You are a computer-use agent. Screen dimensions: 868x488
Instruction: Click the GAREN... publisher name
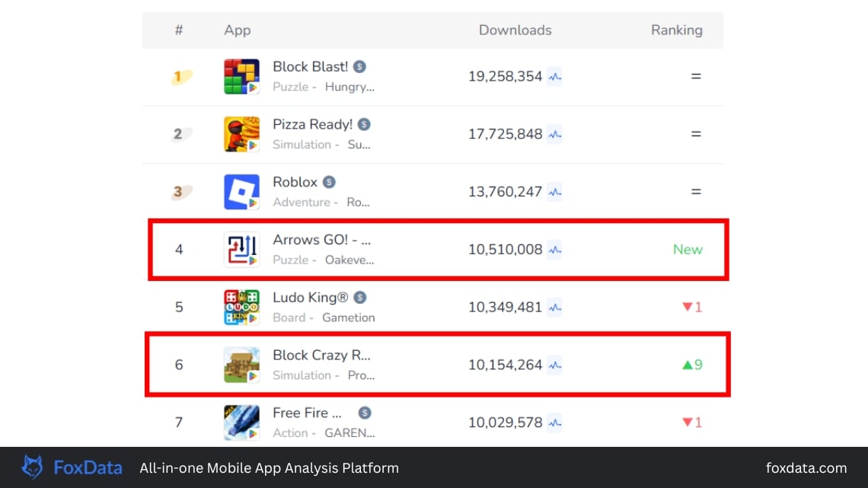pyautogui.click(x=349, y=433)
